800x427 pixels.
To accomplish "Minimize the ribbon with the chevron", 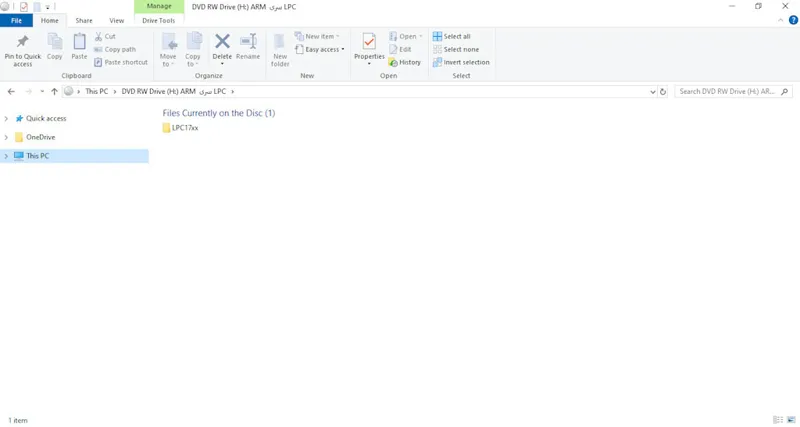I will tap(781, 20).
